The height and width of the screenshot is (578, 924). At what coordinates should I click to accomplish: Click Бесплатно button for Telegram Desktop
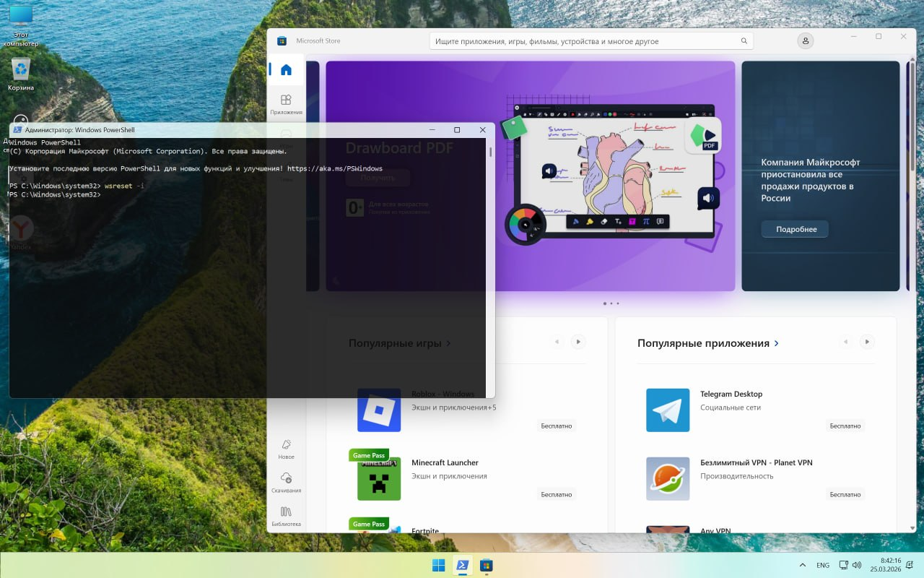click(x=845, y=426)
